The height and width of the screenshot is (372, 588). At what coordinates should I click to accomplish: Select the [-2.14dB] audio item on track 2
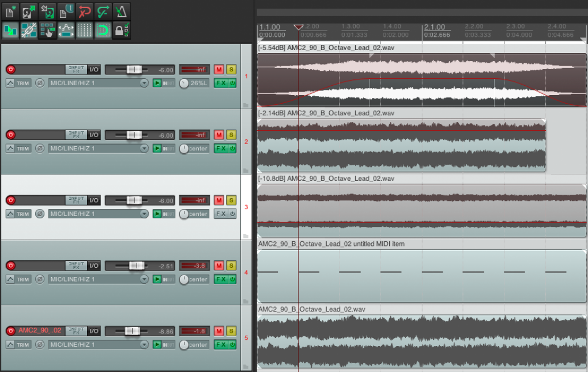pyautogui.click(x=401, y=145)
